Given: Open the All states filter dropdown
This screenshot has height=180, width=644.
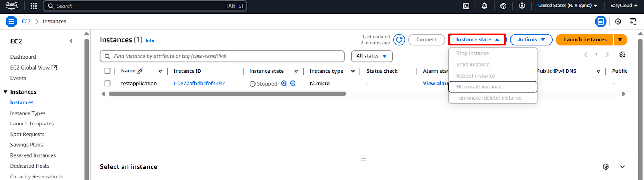Looking at the screenshot, I should pos(372,56).
